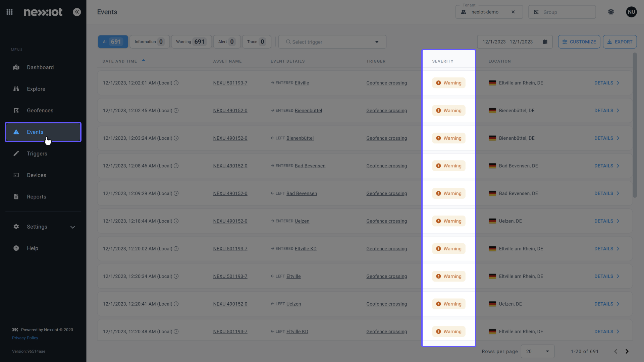644x362 pixels.
Task: Open Geofence crossing trigger at 12:02:01
Action: tap(386, 83)
